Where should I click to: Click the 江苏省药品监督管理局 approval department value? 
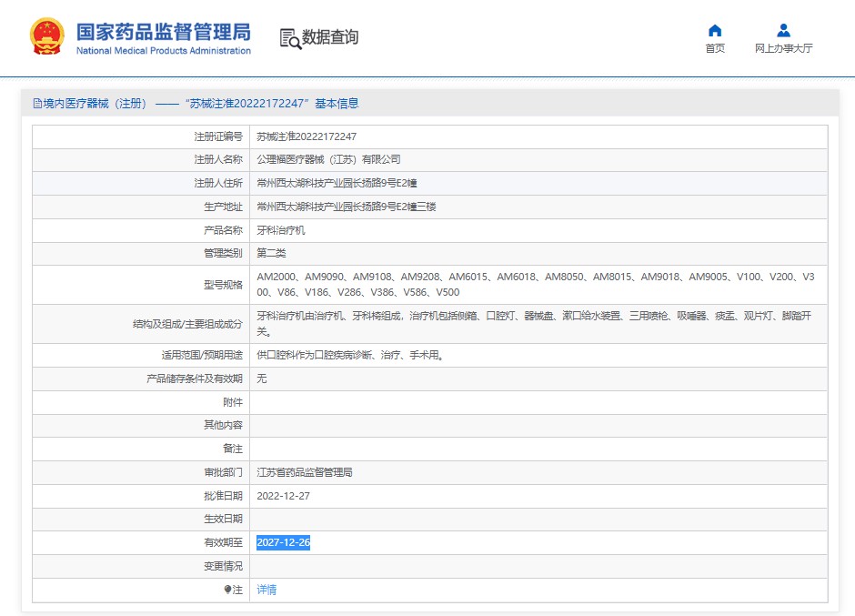pos(305,472)
